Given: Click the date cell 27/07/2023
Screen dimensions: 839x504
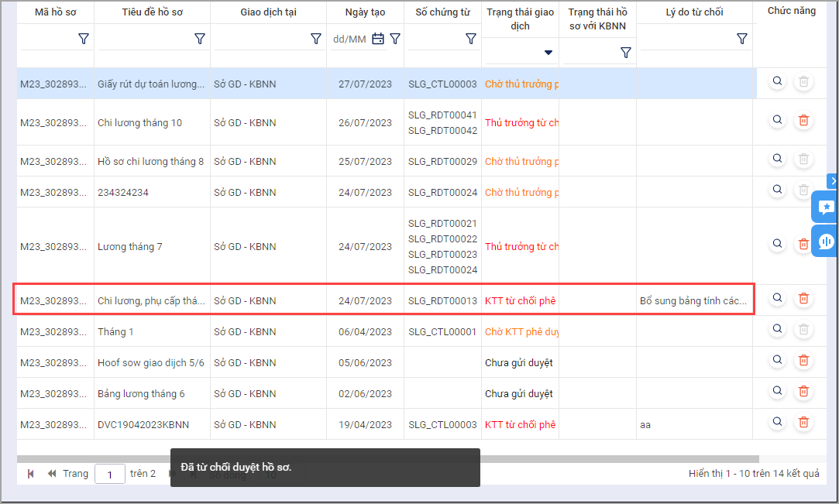Looking at the screenshot, I should coord(365,84).
